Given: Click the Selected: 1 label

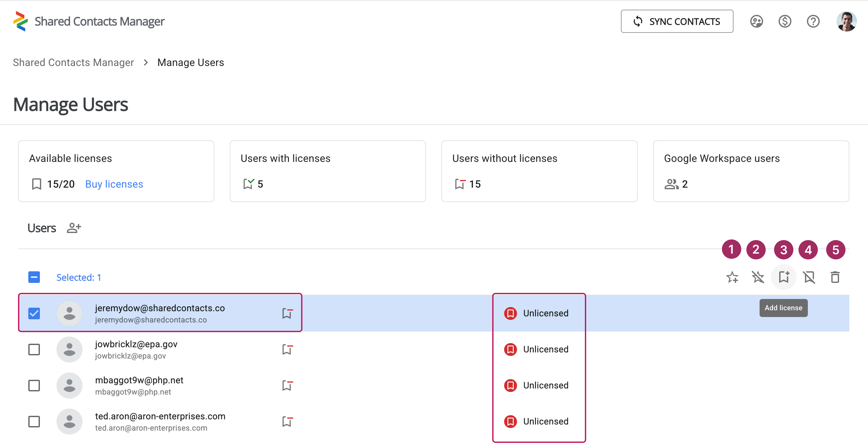Looking at the screenshot, I should 78,277.
